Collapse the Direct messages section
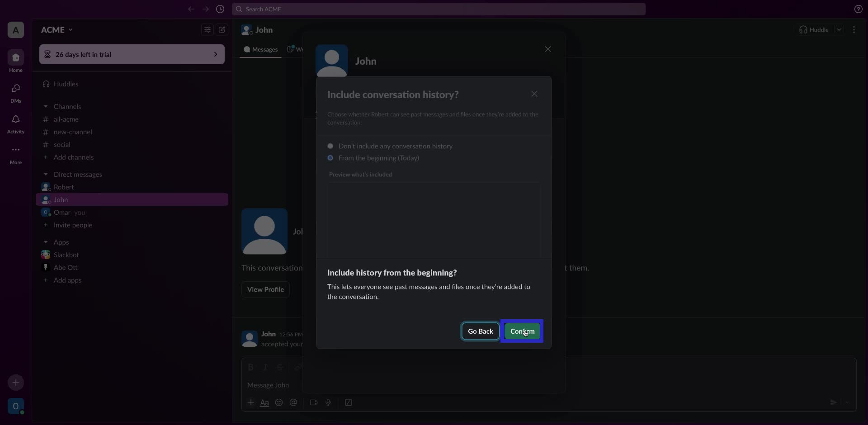The width and height of the screenshot is (868, 425). [x=46, y=175]
